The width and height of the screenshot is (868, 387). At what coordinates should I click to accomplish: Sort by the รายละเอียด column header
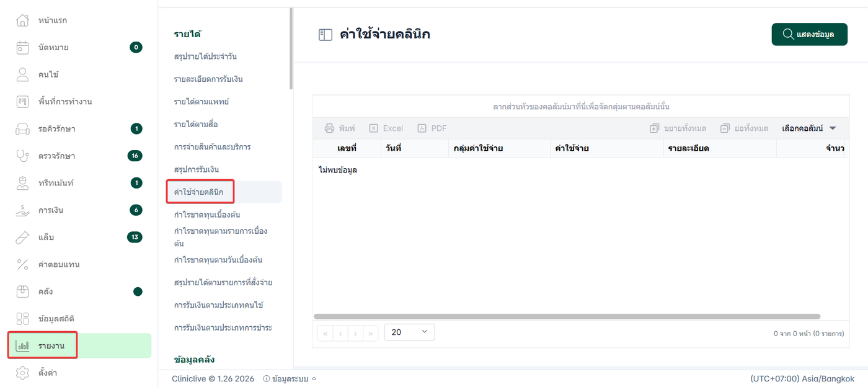coord(720,149)
